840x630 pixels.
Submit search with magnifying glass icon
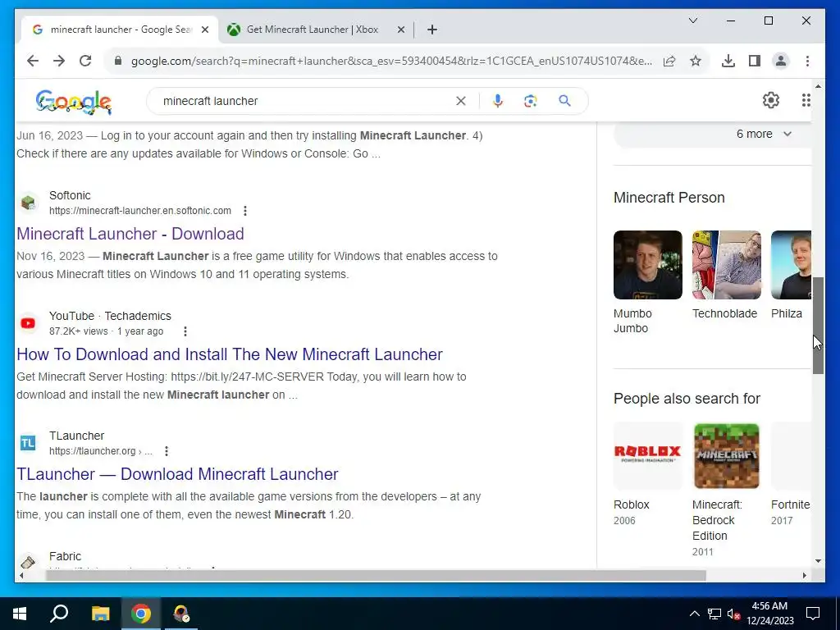(x=564, y=101)
